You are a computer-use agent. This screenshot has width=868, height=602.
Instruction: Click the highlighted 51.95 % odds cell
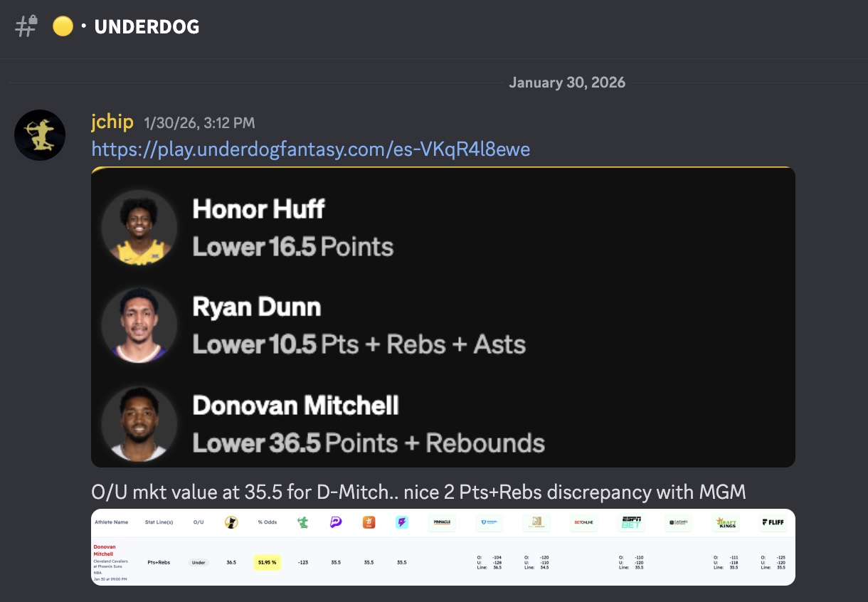pos(267,562)
